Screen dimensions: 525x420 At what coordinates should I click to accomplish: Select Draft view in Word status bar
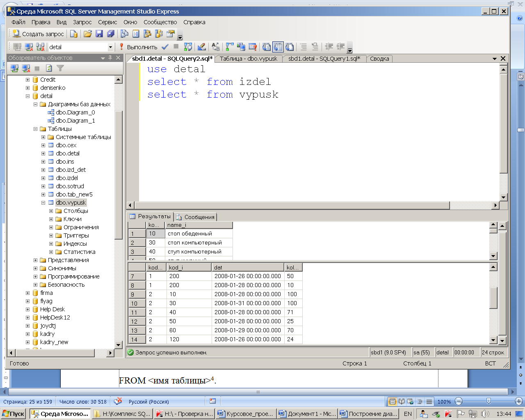(x=429, y=402)
